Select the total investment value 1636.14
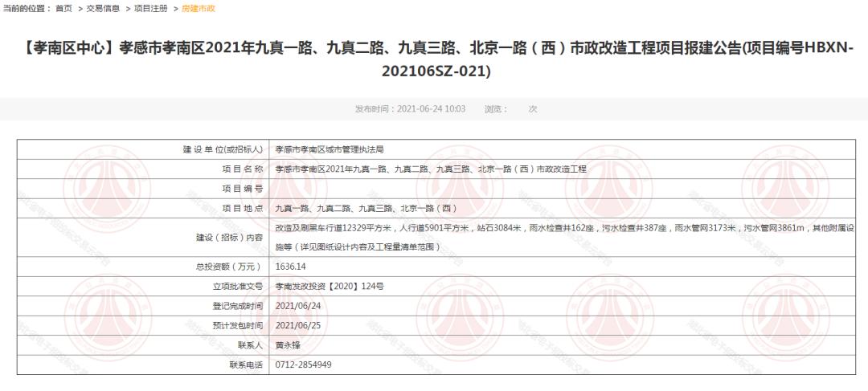The height and width of the screenshot is (391, 868). pyautogui.click(x=291, y=267)
